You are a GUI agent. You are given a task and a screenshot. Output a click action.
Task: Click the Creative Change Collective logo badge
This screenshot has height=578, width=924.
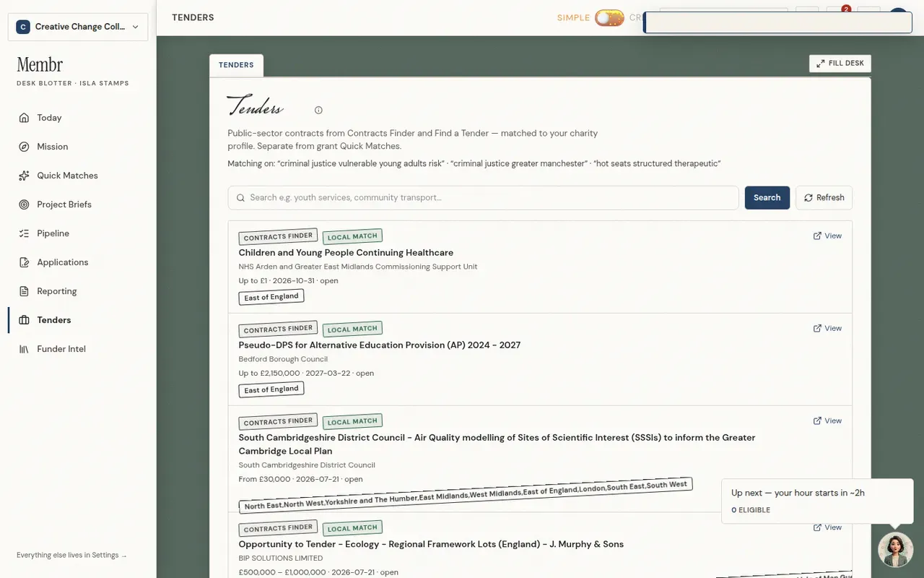[23, 27]
